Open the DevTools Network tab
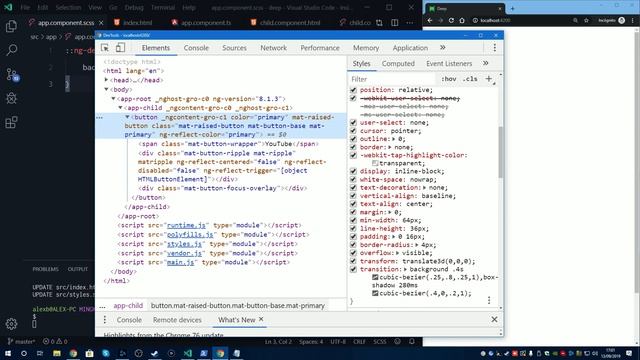Image resolution: width=640 pixels, height=360 pixels. click(273, 48)
